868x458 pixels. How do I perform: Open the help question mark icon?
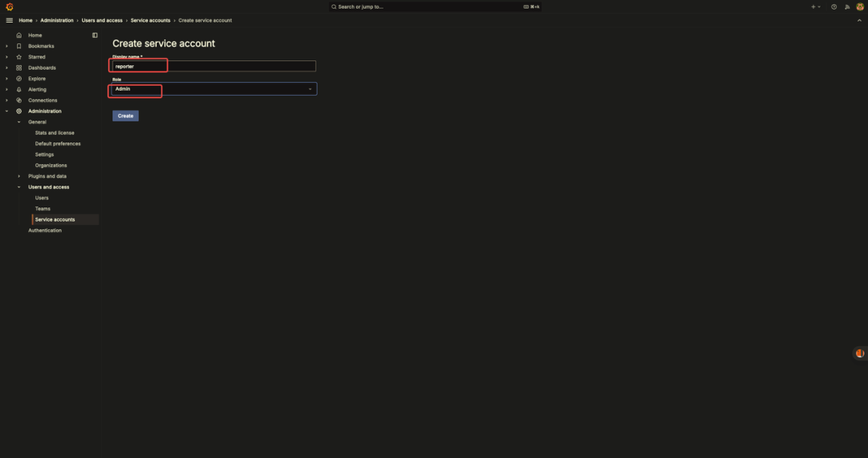point(833,6)
